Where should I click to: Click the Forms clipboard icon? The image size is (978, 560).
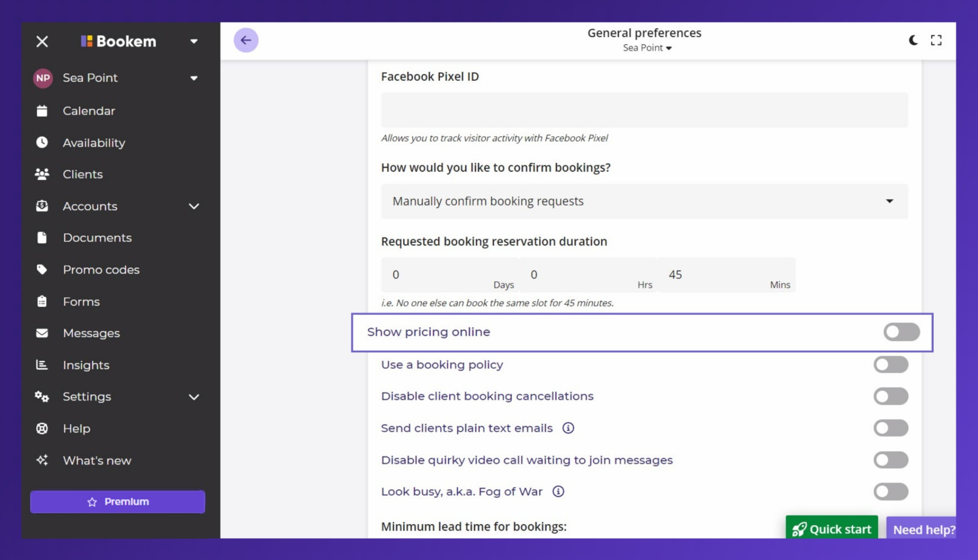tap(42, 301)
